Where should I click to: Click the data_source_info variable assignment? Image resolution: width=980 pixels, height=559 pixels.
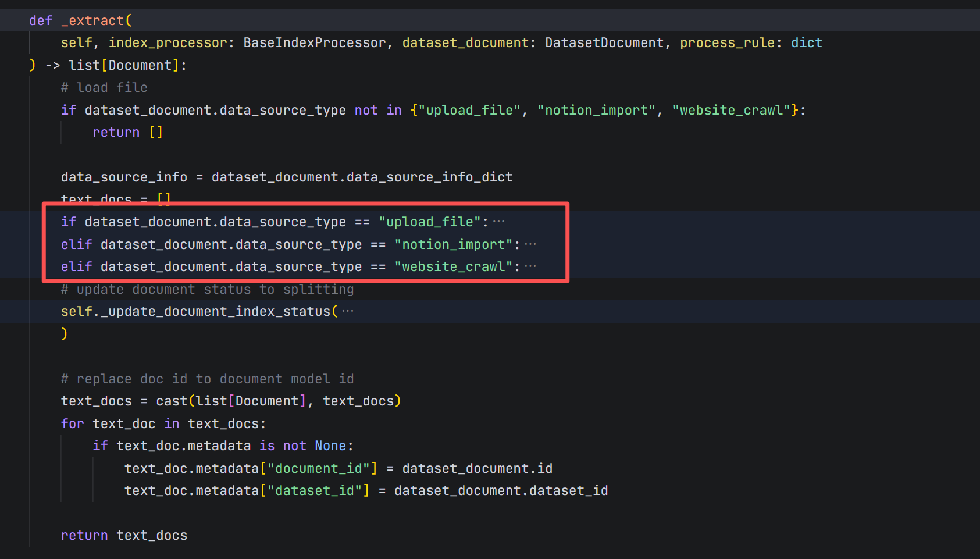coord(124,177)
